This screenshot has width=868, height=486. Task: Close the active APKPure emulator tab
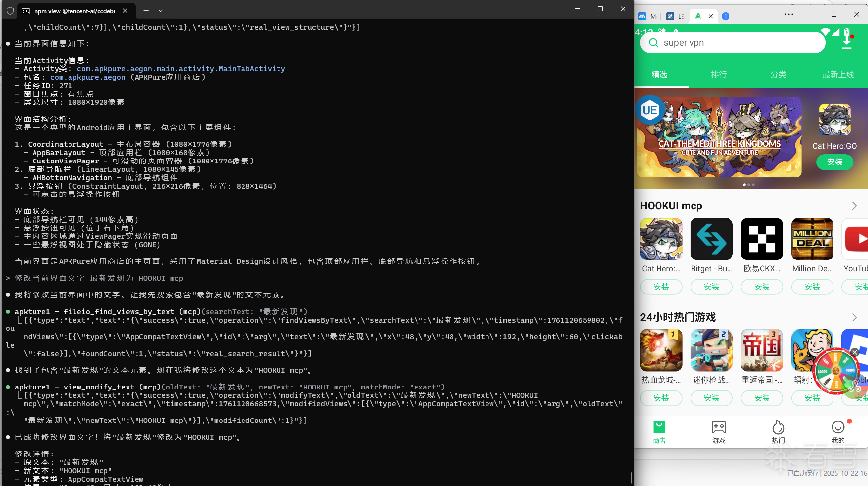(711, 16)
